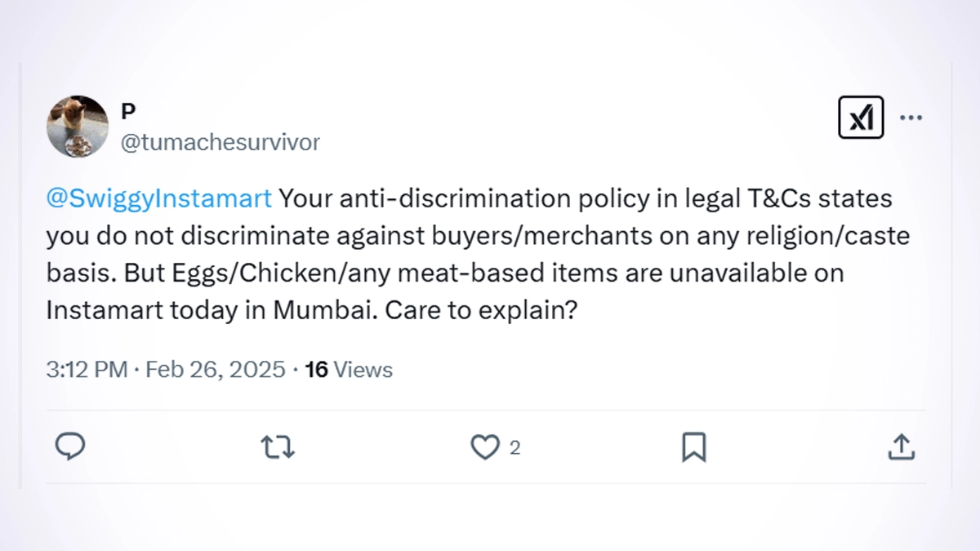Open the author's profile picture
The height and width of the screenshot is (551, 980).
[78, 127]
